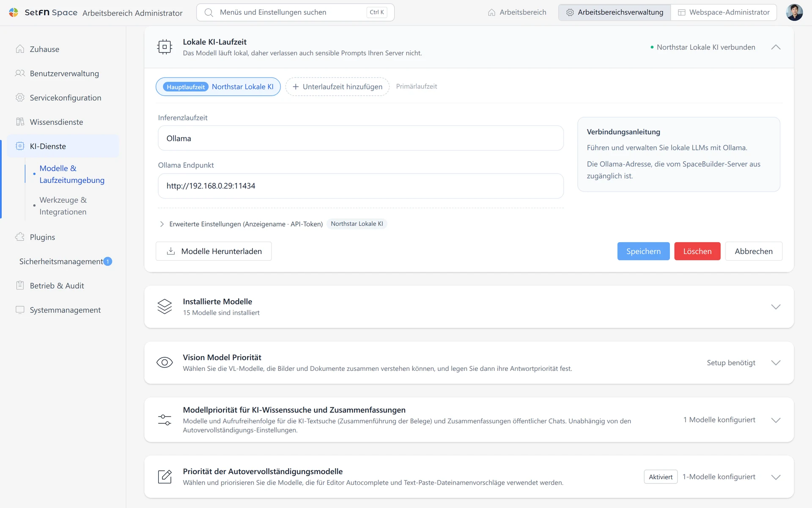This screenshot has width=812, height=508.
Task: Click the KI-Dienste chip icon
Action: (20, 146)
